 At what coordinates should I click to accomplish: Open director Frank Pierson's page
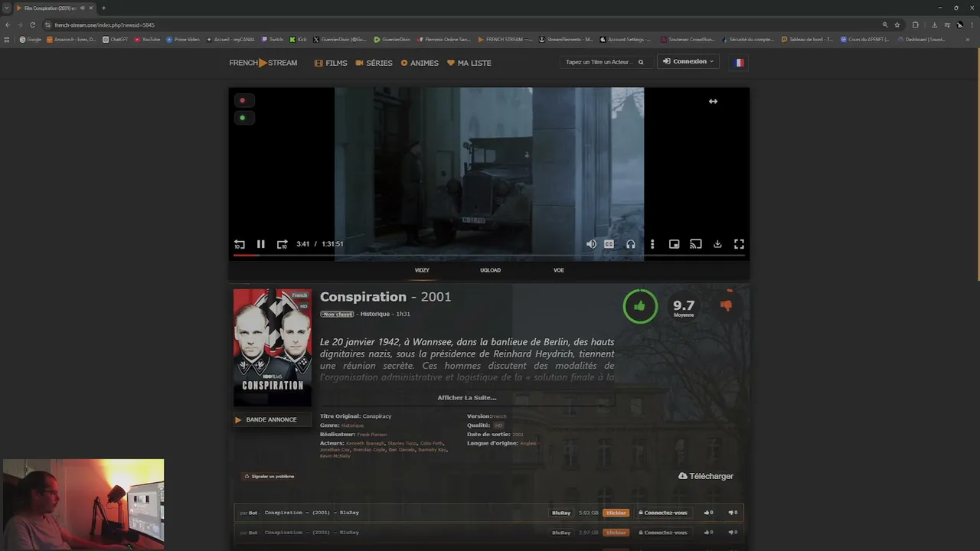tap(372, 435)
